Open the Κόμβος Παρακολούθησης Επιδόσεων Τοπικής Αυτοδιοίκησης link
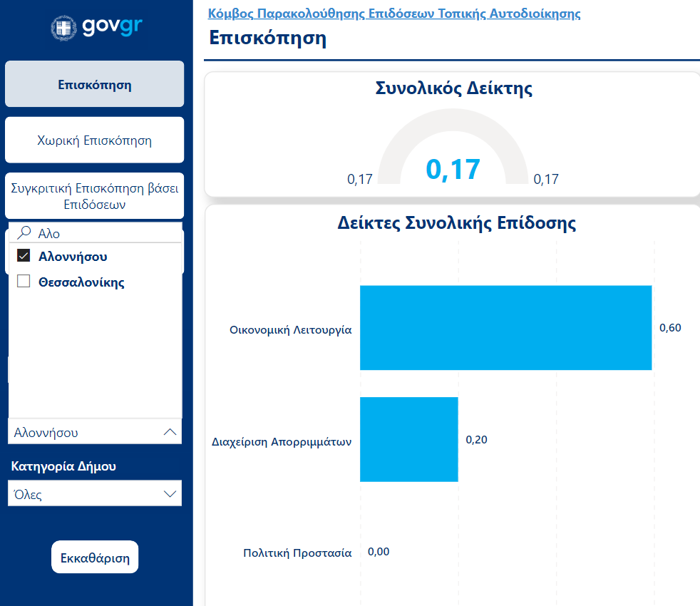Image resolution: width=700 pixels, height=606 pixels. click(393, 14)
